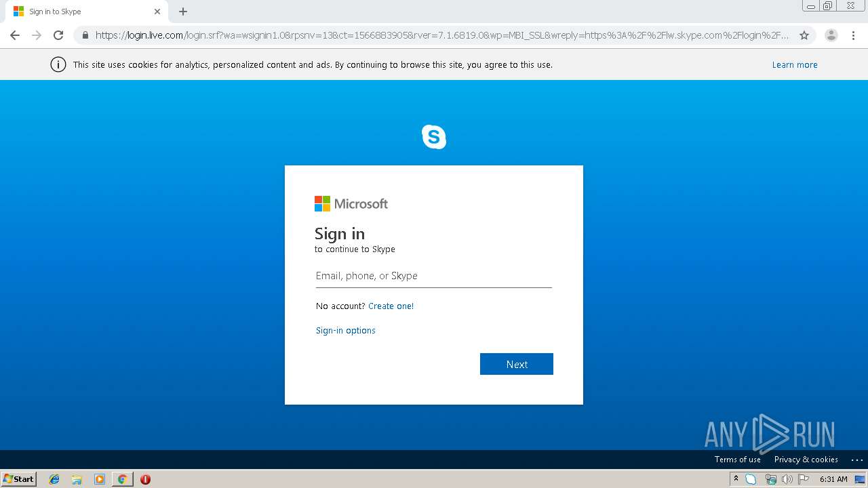Open the Windows Start menu
Screen dimensions: 868x488
pos(19,479)
